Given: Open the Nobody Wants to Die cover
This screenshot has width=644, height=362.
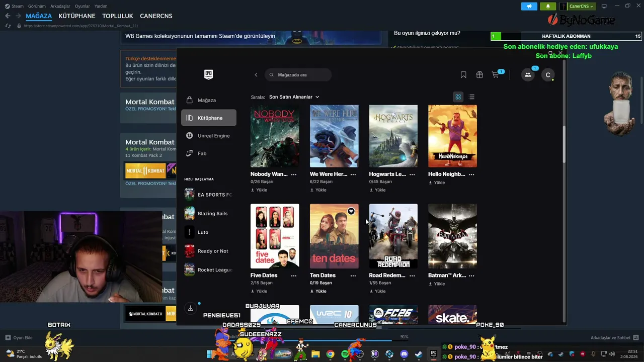Looking at the screenshot, I should (x=275, y=136).
